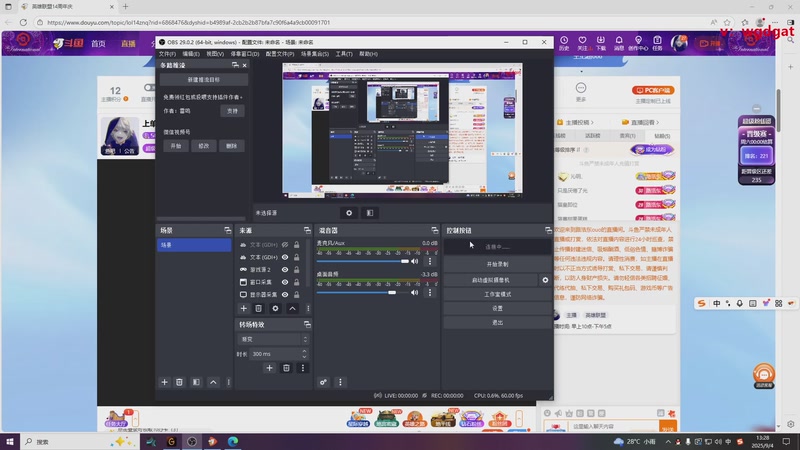
Task: Open transition properties dots in 转场特效 panel
Action: 303,368
